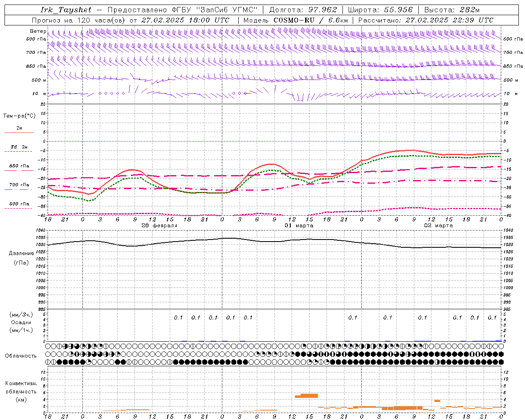Click the Ветер wind panel label
Viewport: 525px width, 420px height.
pyautogui.click(x=38, y=31)
